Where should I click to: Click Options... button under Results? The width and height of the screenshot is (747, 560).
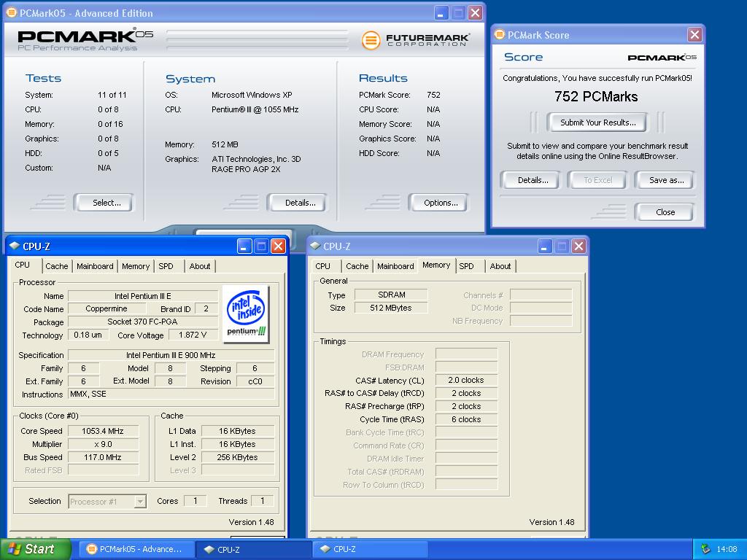pos(438,203)
